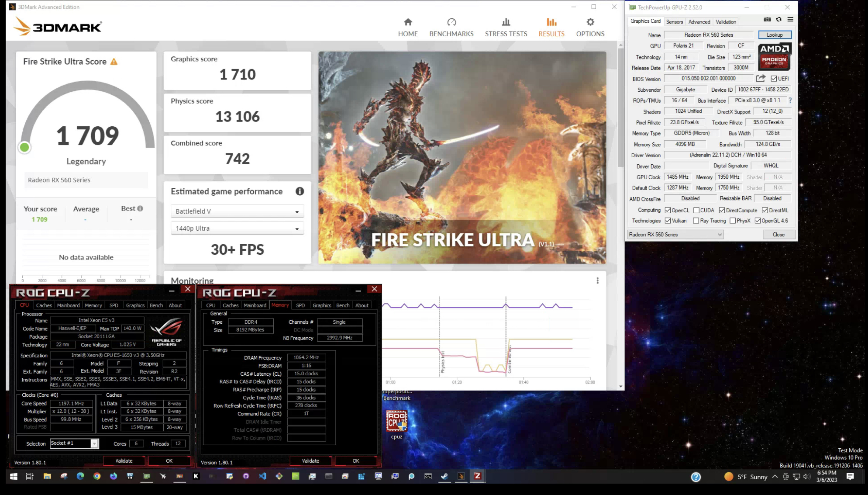Image resolution: width=868 pixels, height=495 pixels.
Task: Open the Graphics tab in left CPU-Z window
Action: pyautogui.click(x=135, y=305)
